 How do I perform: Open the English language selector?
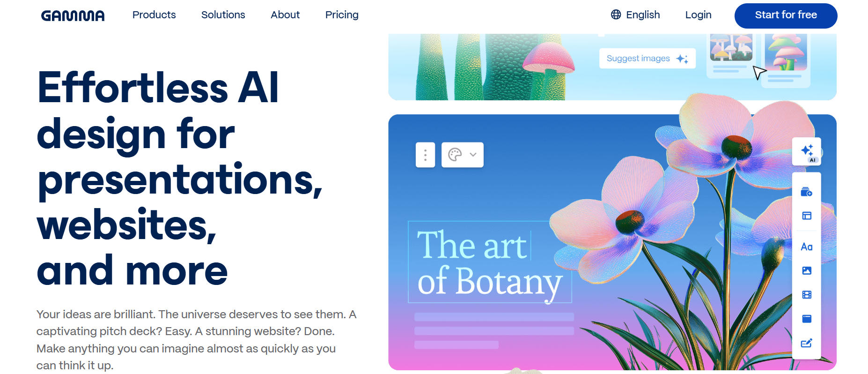pos(635,15)
